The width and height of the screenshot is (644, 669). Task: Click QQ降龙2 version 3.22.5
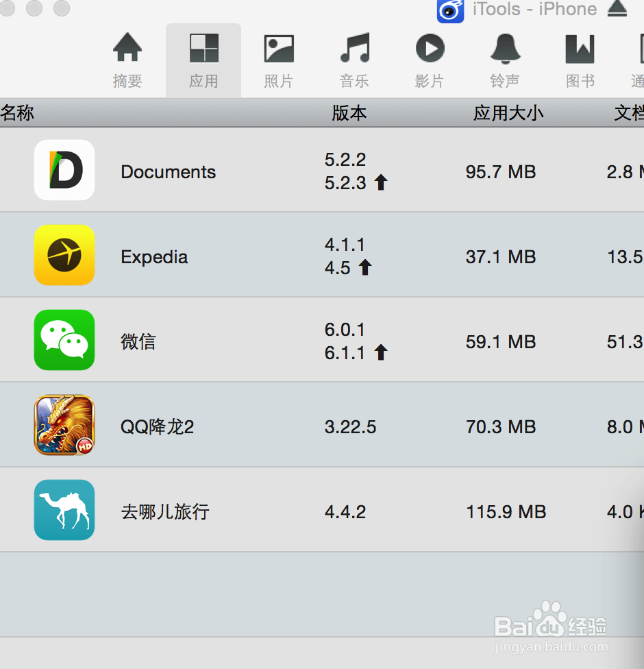pos(351,426)
